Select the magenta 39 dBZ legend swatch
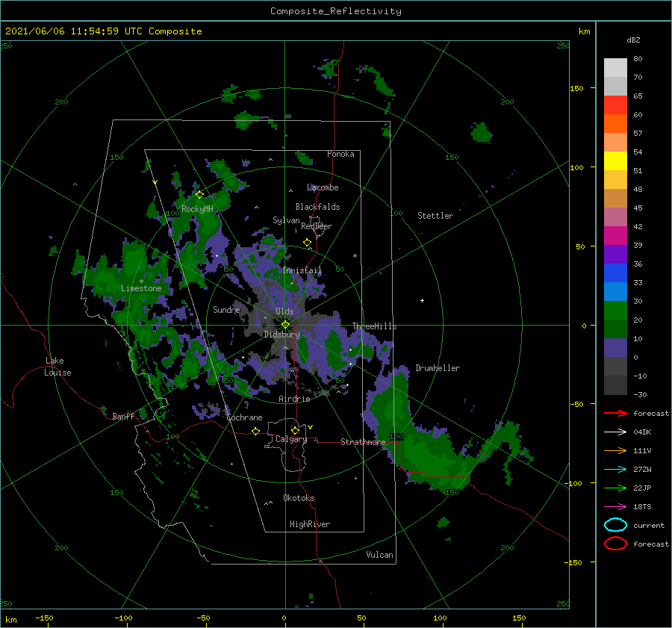Image resolution: width=672 pixels, height=628 pixels. [x=615, y=235]
